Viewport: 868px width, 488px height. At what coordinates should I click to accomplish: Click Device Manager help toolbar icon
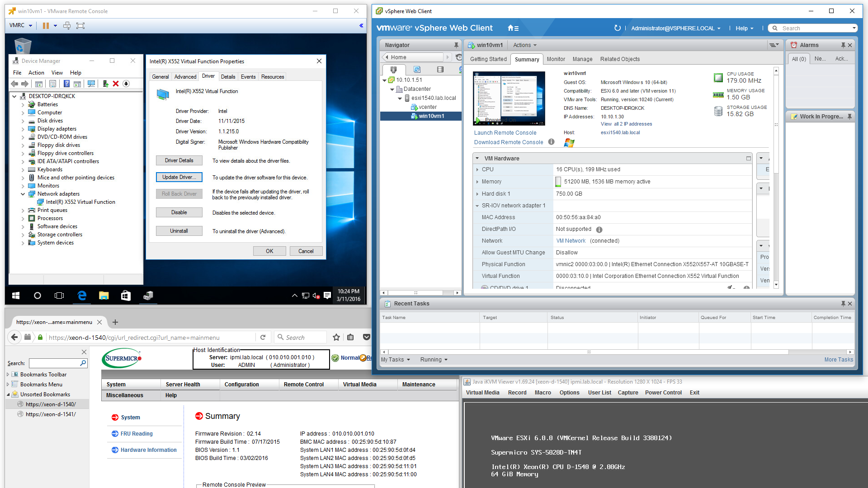[66, 84]
